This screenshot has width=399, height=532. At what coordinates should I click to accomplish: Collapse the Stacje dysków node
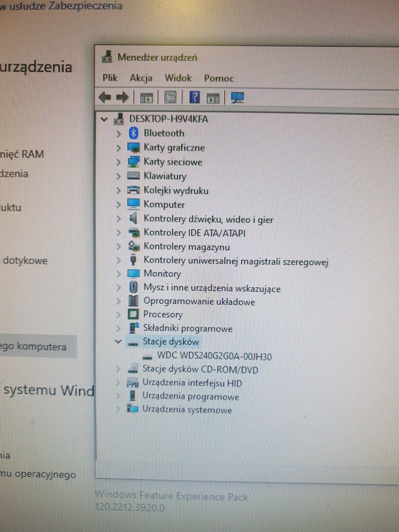click(118, 341)
